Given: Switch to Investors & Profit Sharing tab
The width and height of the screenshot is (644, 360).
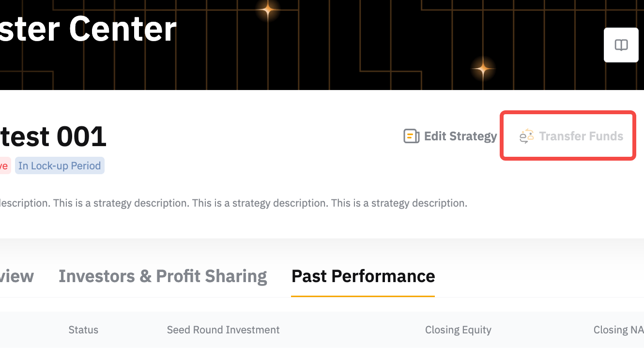Looking at the screenshot, I should coord(163,276).
